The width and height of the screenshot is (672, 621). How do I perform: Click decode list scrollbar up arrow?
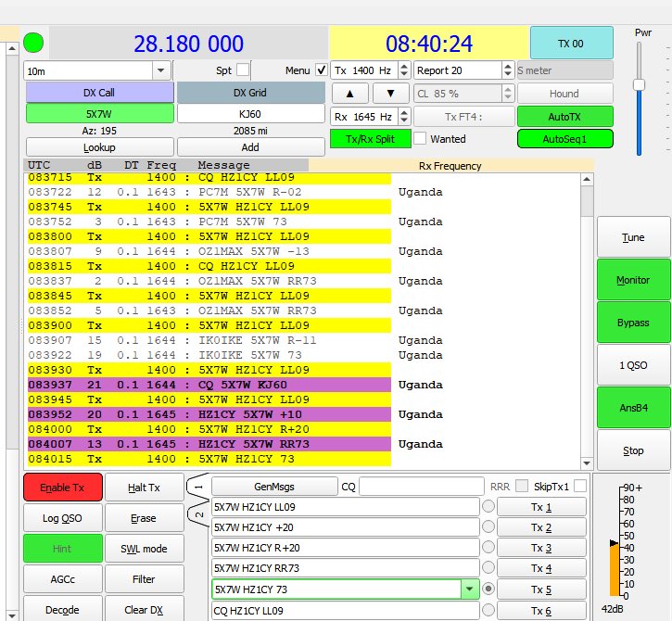587,179
